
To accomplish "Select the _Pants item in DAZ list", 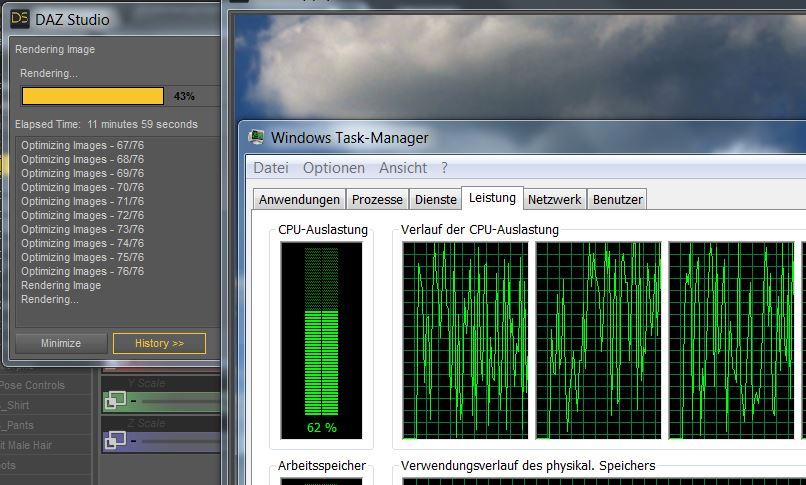I will tap(17, 425).
